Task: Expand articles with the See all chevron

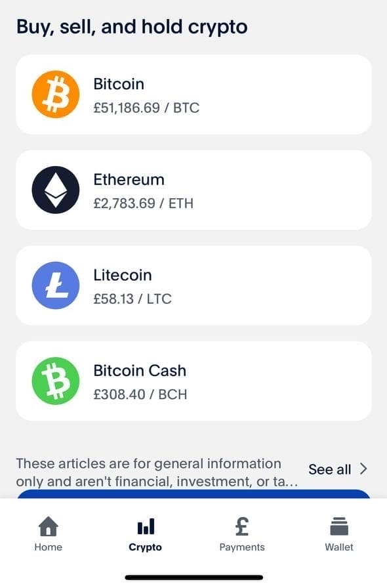Action: (x=363, y=469)
